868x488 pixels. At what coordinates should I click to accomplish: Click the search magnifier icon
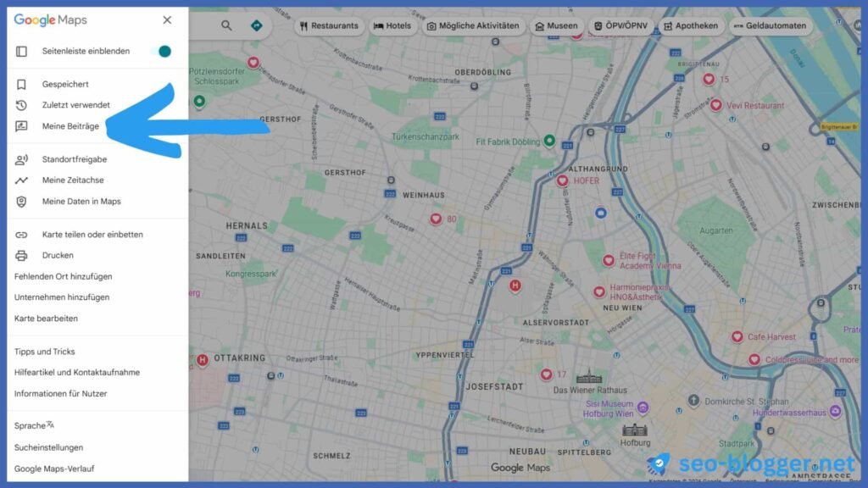[226, 25]
